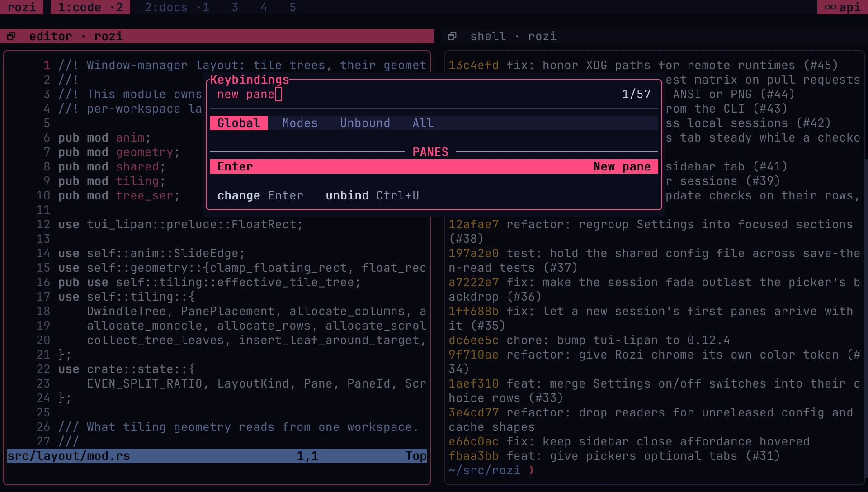The width and height of the screenshot is (868, 492).
Task: Click the Keybindings dialog title
Action: [x=250, y=80]
